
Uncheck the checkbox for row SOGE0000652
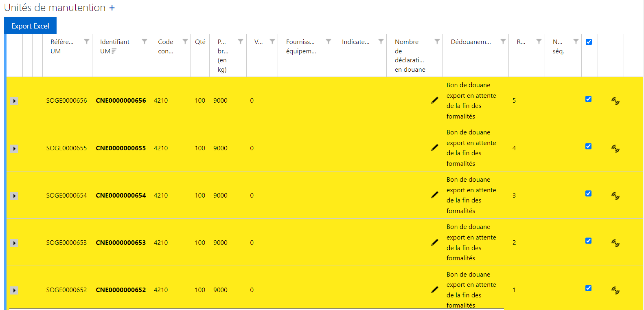pos(588,288)
